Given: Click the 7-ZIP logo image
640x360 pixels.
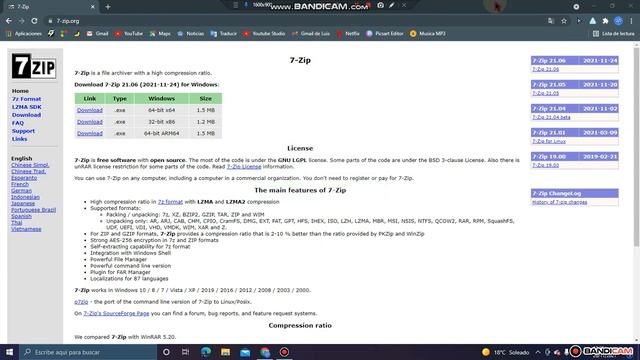Looking at the screenshot, I should (33, 66).
